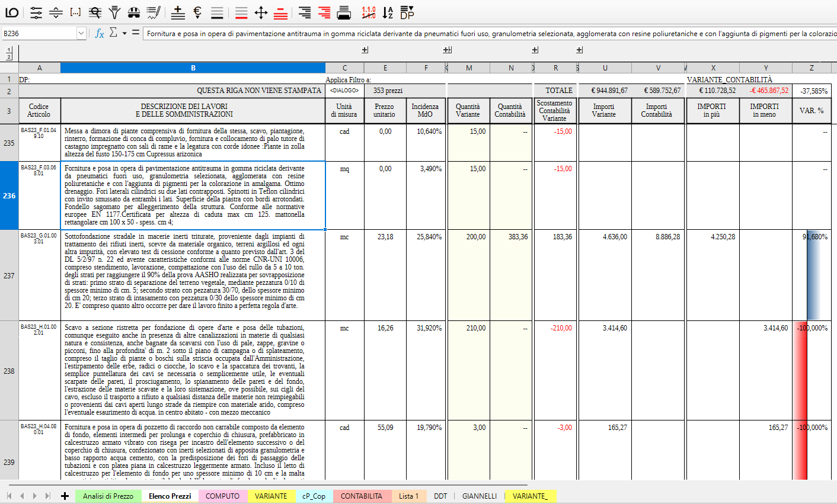Click the euro currency icon
837x504 pixels.
coord(196,12)
